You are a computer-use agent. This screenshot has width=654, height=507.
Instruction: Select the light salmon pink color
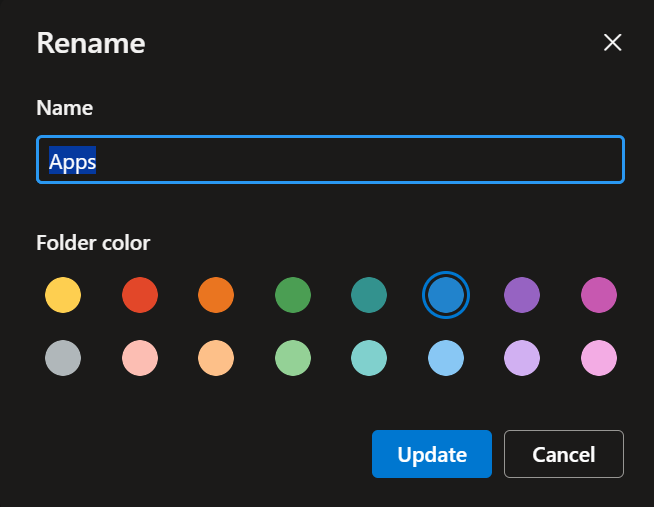pyautogui.click(x=140, y=357)
